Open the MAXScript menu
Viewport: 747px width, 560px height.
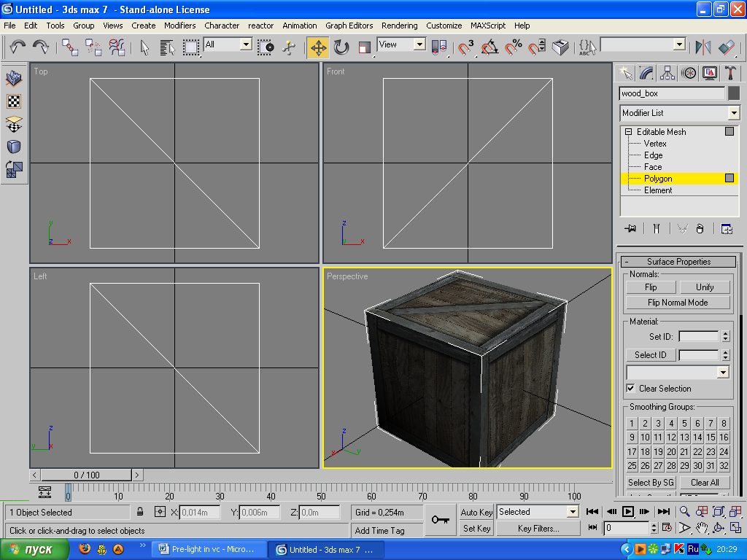[x=488, y=26]
